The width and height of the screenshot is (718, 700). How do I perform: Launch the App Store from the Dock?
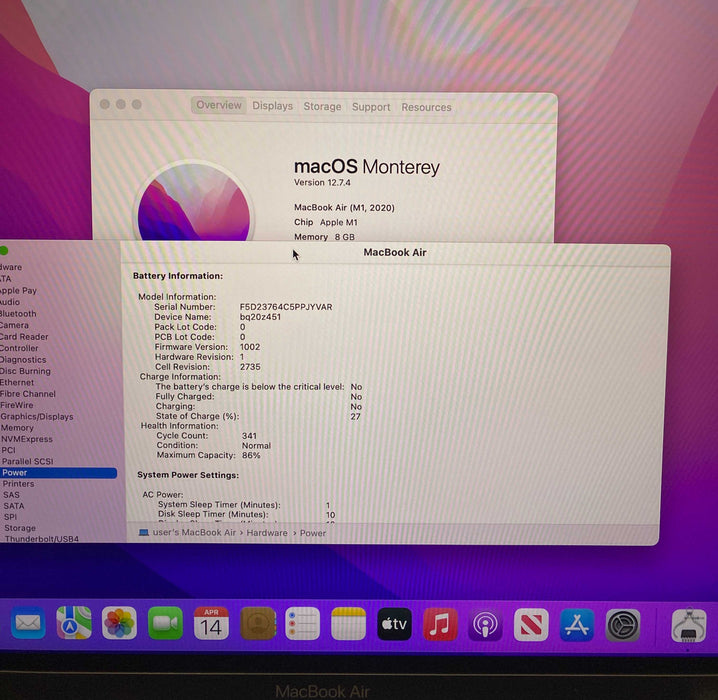tap(577, 625)
